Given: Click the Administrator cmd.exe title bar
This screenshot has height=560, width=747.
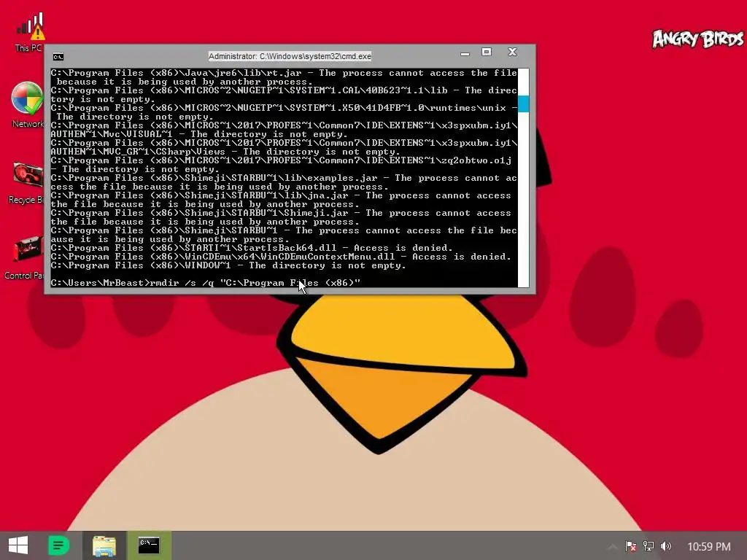Looking at the screenshot, I should (x=290, y=56).
